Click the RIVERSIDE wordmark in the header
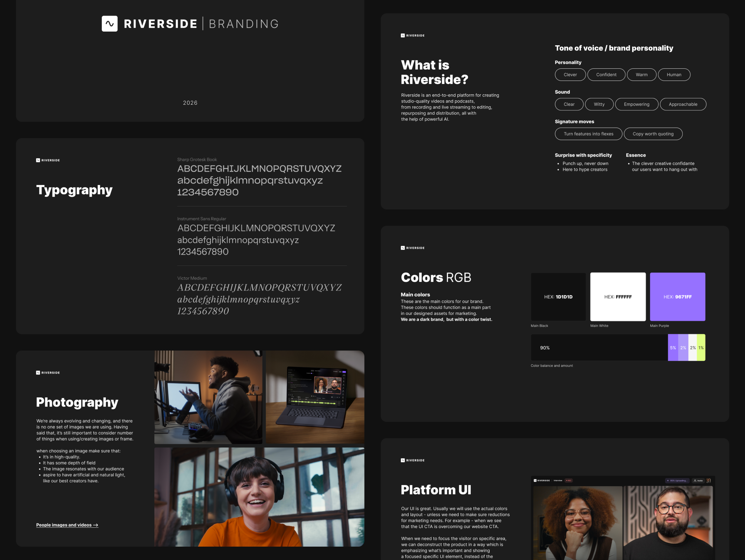 [160, 24]
